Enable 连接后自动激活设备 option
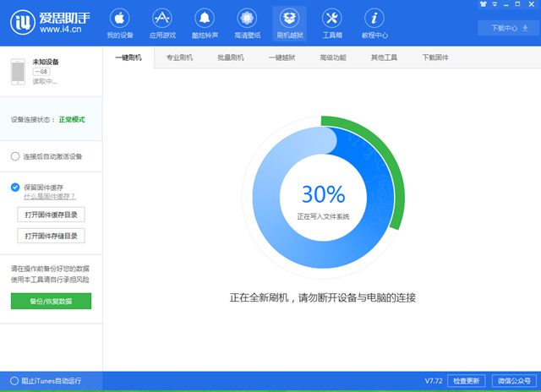This screenshot has width=541, height=392. click(x=15, y=156)
